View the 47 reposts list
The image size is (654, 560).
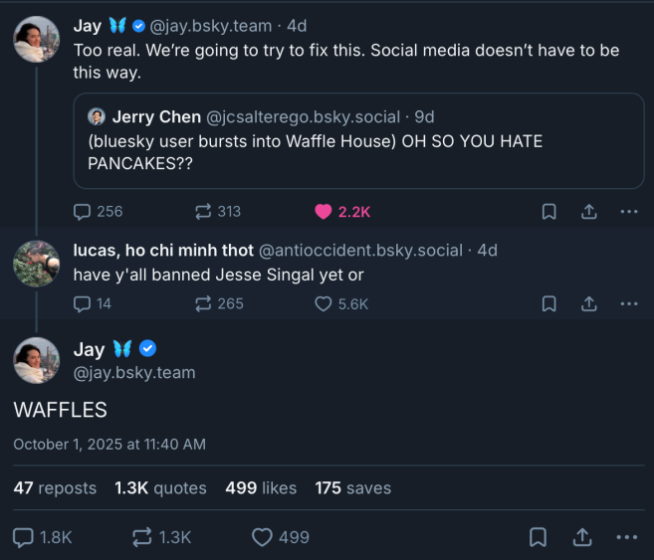coord(55,488)
